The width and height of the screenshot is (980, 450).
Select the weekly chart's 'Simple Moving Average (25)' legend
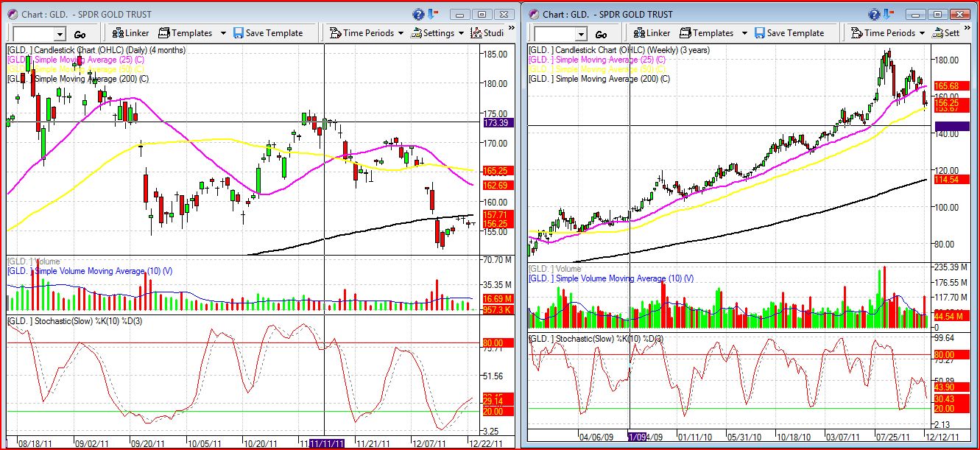pyautogui.click(x=598, y=60)
